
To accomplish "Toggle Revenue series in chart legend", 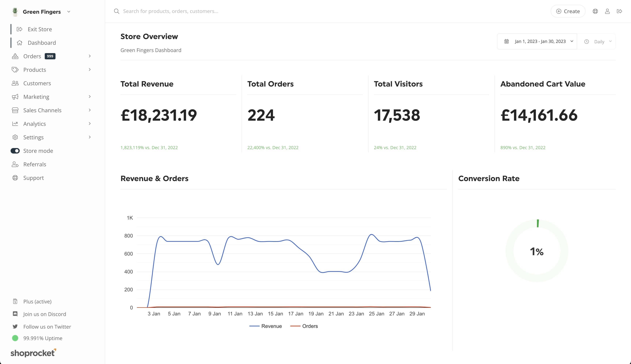I will [265, 326].
